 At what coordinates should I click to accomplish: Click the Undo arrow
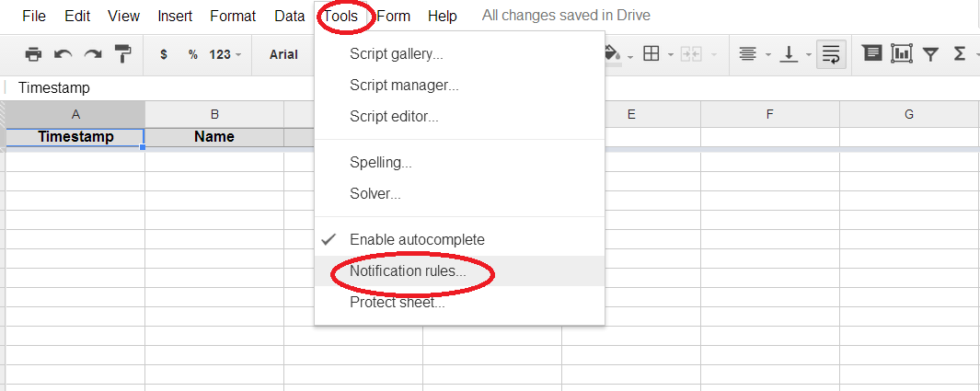63,54
